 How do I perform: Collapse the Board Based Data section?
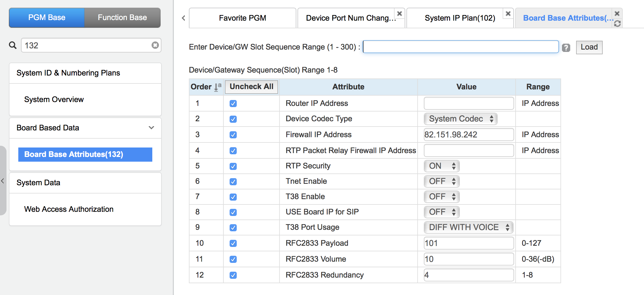151,128
